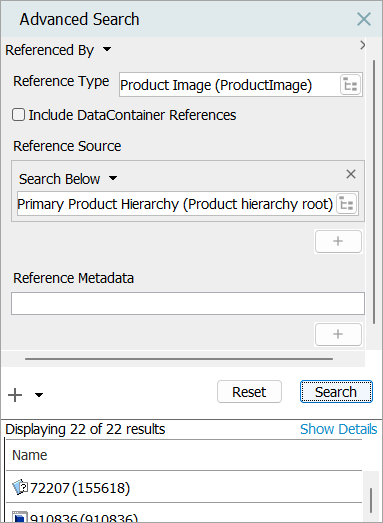Run the query with Search button
This screenshot has height=523, width=383.
tap(336, 392)
